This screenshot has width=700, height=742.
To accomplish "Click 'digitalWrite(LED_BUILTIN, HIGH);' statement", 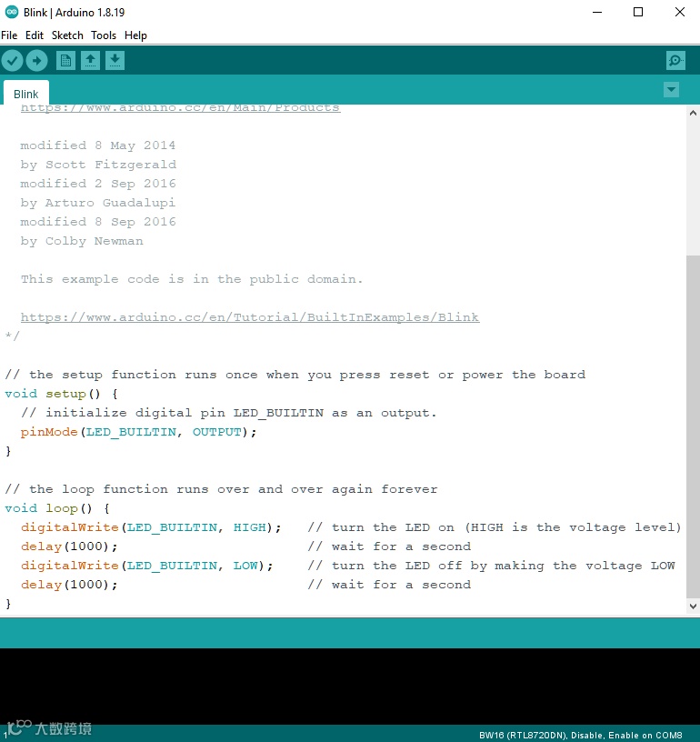I will click(x=151, y=527).
